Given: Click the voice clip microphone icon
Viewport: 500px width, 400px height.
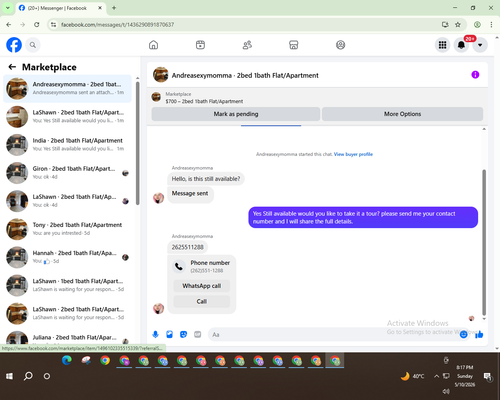Looking at the screenshot, I should coord(155,334).
